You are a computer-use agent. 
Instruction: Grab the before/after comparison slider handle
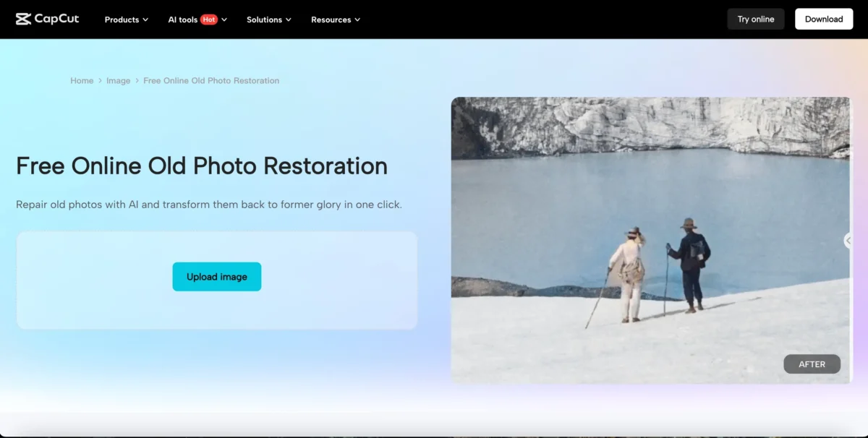pos(848,241)
